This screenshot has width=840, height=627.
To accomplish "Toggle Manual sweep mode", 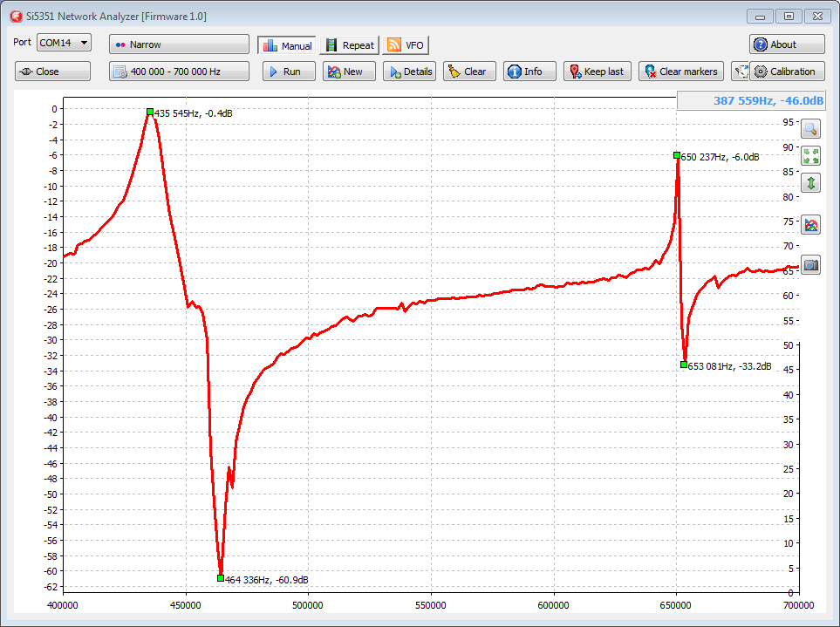I will [287, 45].
